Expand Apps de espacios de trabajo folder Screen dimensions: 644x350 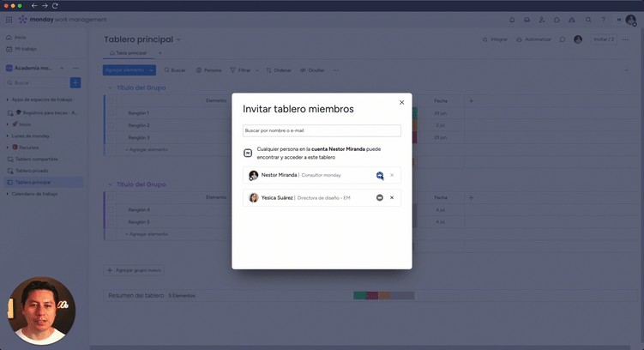coord(8,100)
